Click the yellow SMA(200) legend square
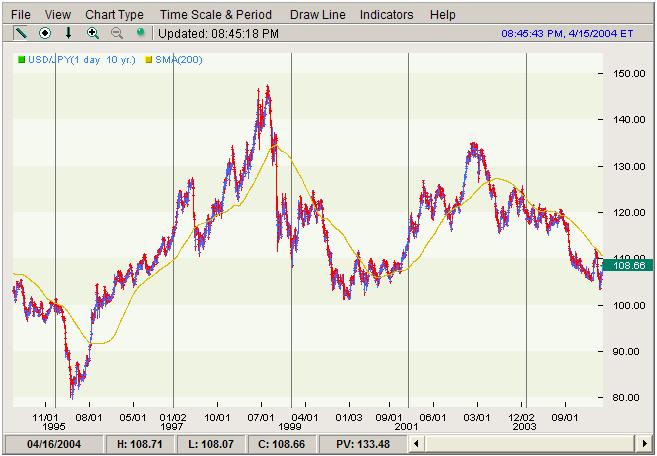 click(x=148, y=60)
